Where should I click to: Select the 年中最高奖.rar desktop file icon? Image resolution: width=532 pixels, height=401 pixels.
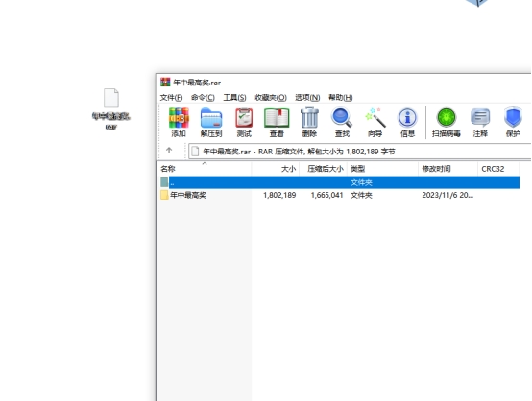[x=111, y=108]
